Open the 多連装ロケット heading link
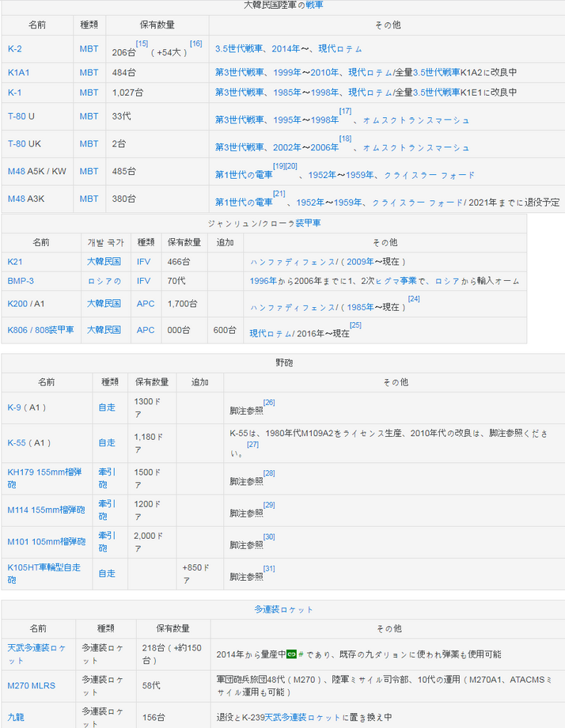Screen dimensions: 565x728 coord(283,609)
